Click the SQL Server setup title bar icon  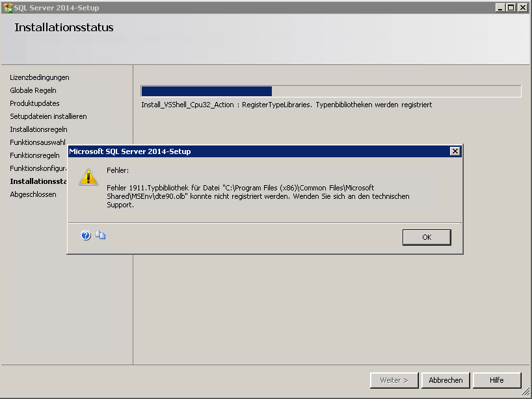(x=8, y=7)
